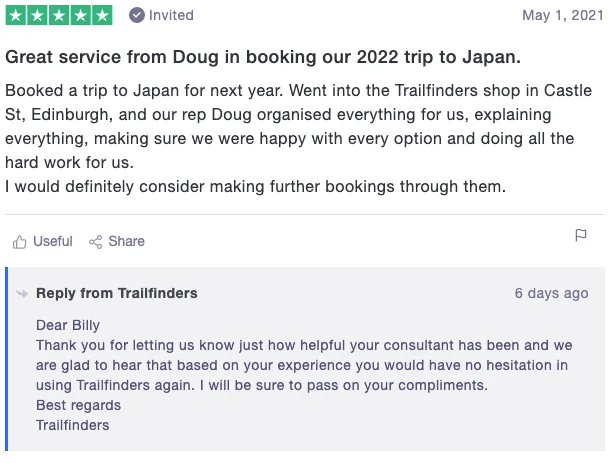Click the thumbs-up Useful icon
The image size is (612, 463).
point(19,242)
